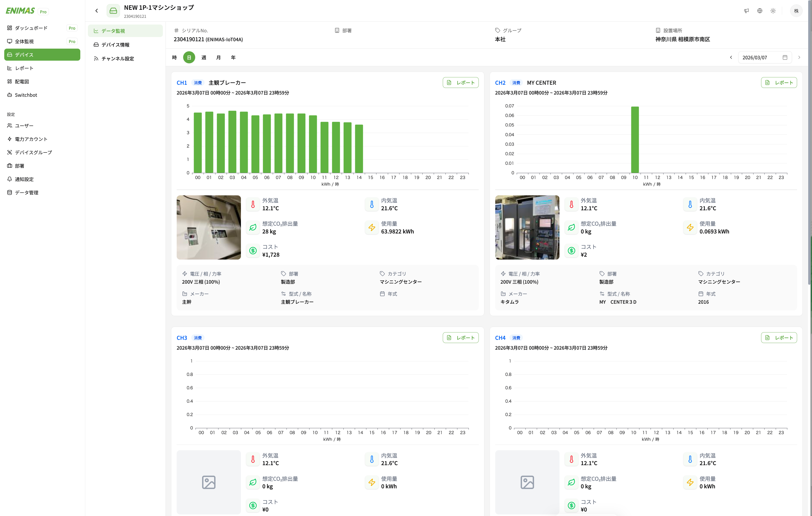Go to the next date

[799, 58]
